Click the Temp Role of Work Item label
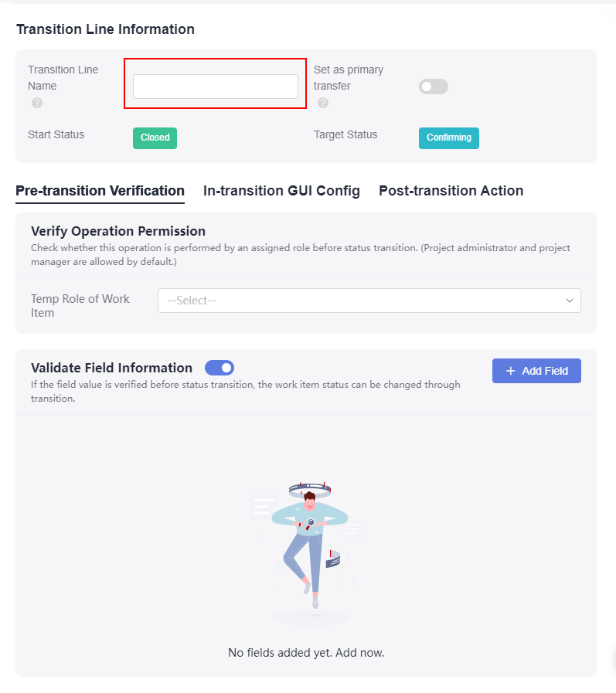The height and width of the screenshot is (693, 616). (80, 305)
